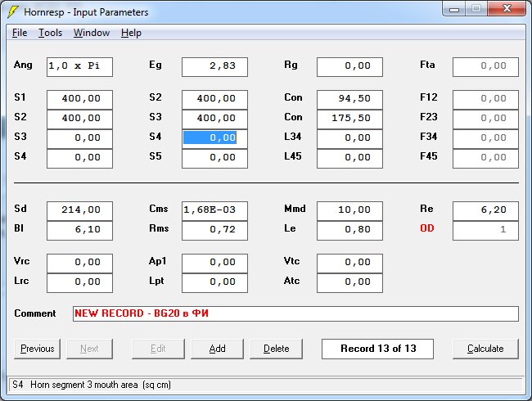
Task: Open the File menu
Action: click(20, 33)
